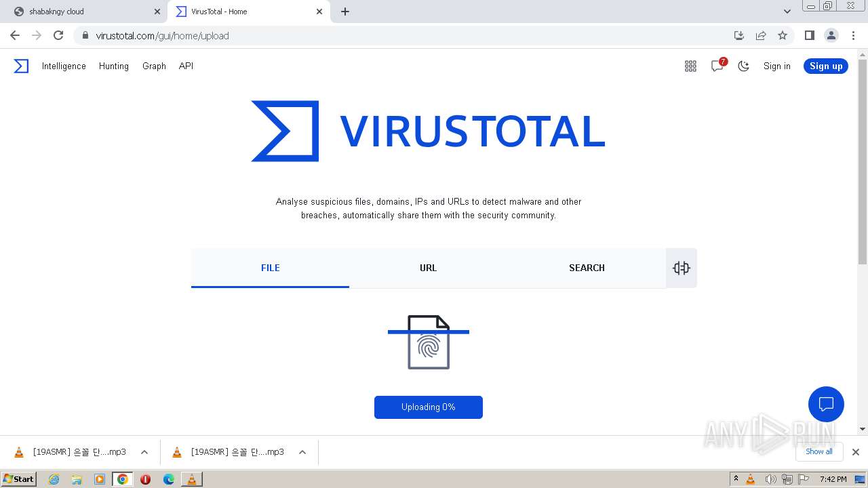Image resolution: width=868 pixels, height=488 pixels.
Task: Click the install app icon in address bar
Action: (x=739, y=35)
